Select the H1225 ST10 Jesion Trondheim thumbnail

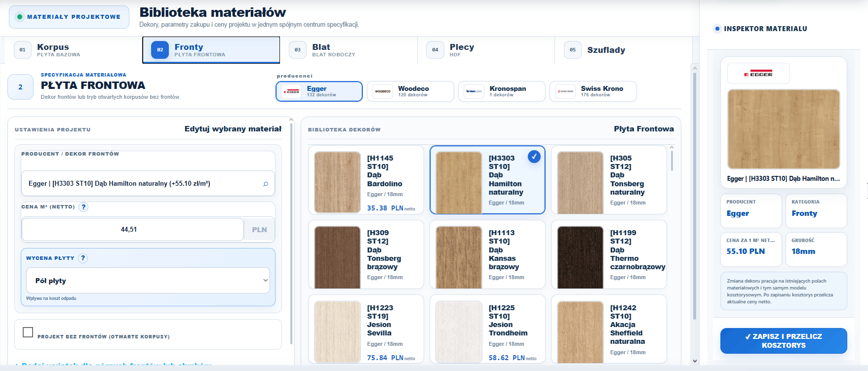pyautogui.click(x=459, y=332)
